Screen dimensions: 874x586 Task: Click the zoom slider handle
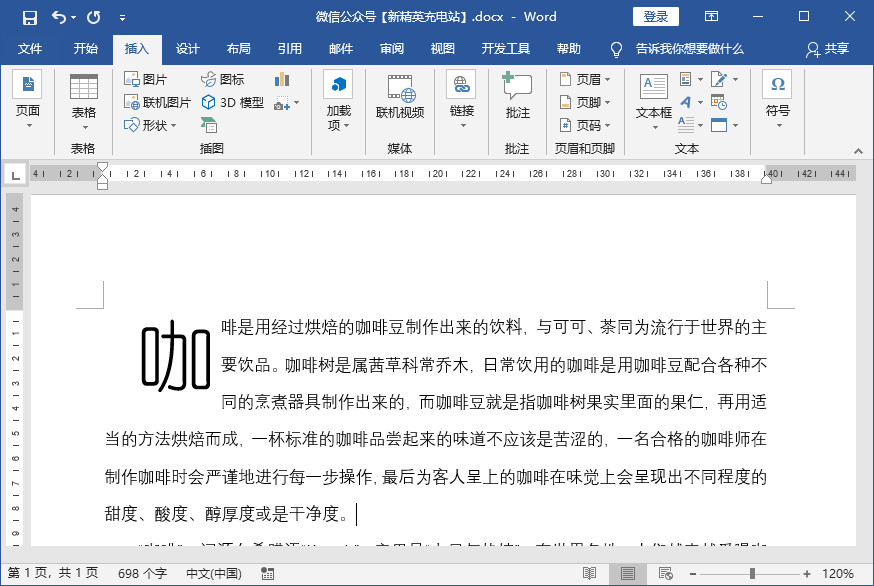[x=752, y=573]
